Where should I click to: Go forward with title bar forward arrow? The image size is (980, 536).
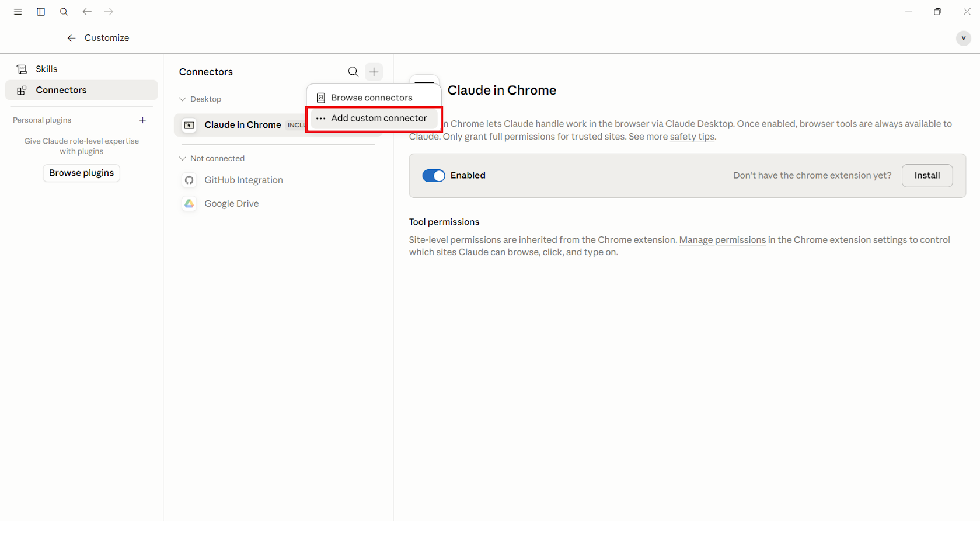[109, 12]
